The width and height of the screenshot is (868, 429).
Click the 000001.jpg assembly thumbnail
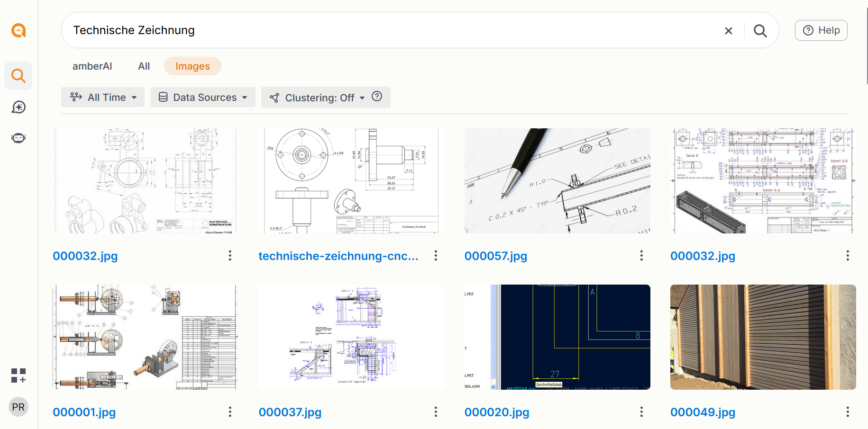pyautogui.click(x=146, y=337)
